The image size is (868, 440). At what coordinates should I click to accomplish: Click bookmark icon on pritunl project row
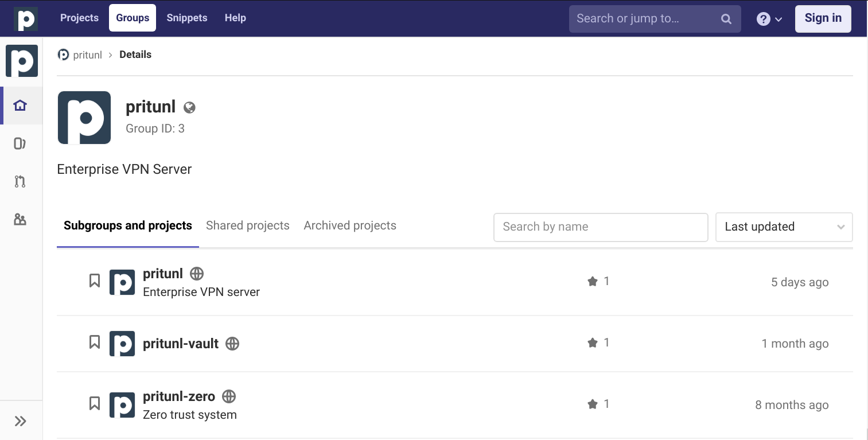point(95,281)
